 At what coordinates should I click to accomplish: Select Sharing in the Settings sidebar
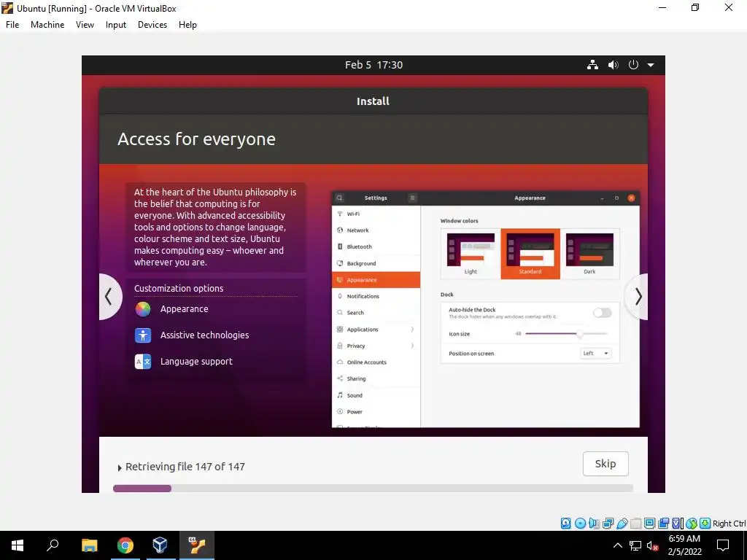[x=376, y=379]
